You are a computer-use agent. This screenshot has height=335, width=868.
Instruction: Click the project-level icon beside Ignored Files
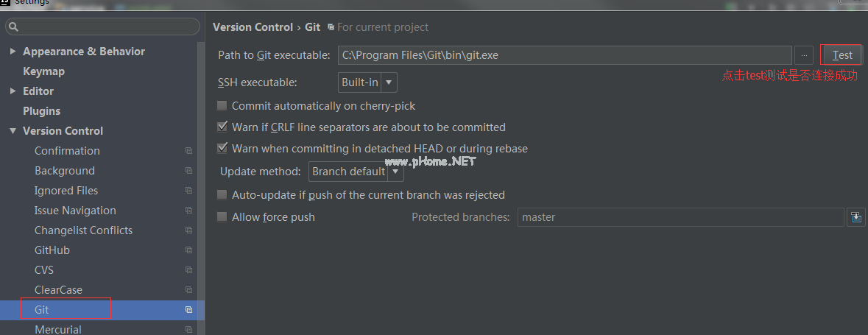click(189, 191)
